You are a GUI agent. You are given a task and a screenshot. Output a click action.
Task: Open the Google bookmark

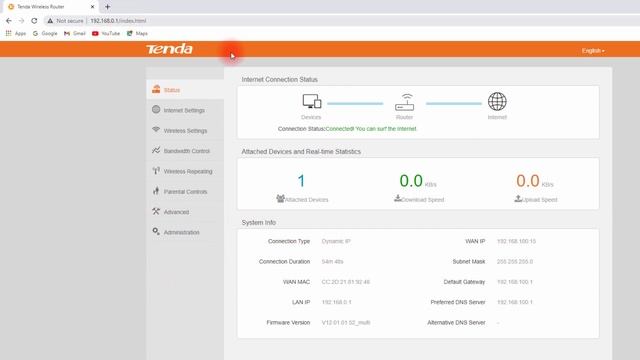pyautogui.click(x=45, y=33)
